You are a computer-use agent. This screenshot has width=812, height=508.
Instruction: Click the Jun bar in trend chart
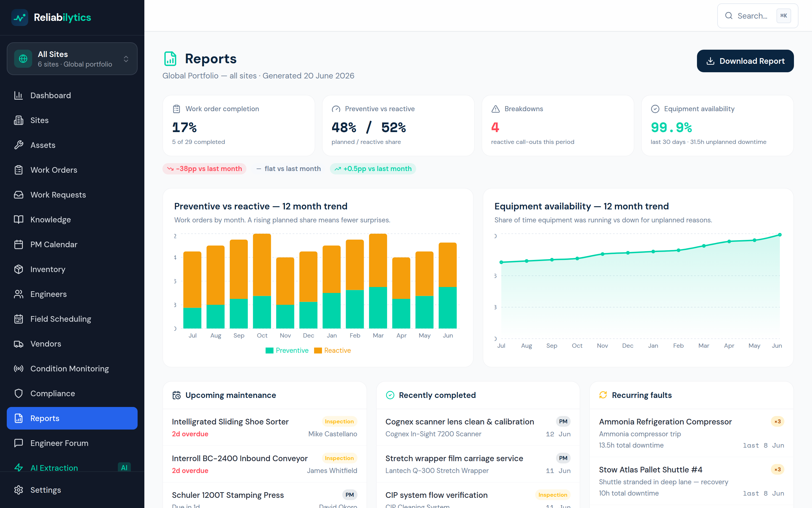[448, 286]
